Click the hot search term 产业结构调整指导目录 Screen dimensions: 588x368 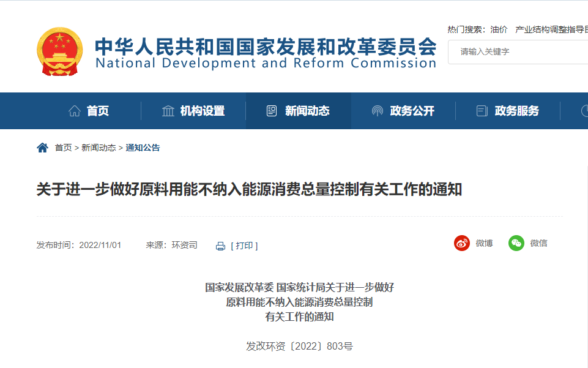click(x=551, y=29)
